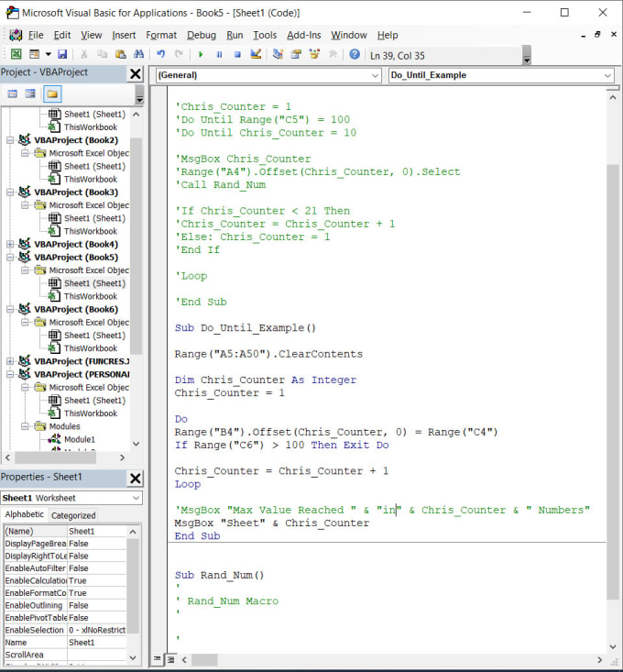Open the Insert UserForm dropdown arrow
The image size is (623, 672).
(48, 54)
